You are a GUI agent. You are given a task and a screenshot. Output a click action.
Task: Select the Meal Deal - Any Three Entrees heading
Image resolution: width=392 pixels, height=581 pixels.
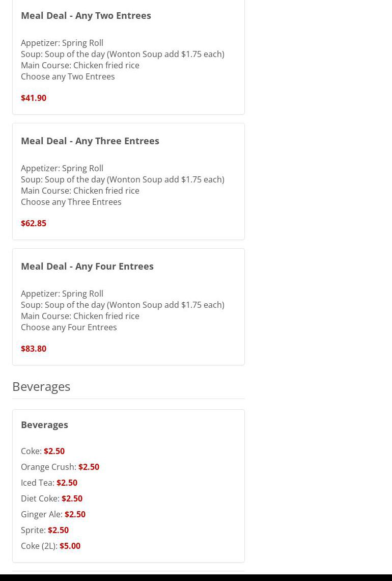tap(90, 141)
